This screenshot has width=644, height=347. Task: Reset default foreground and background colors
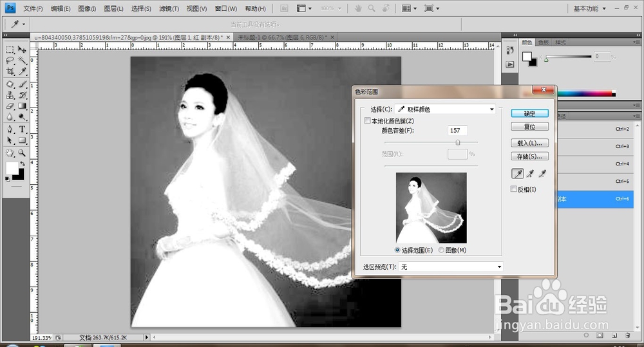point(7,179)
